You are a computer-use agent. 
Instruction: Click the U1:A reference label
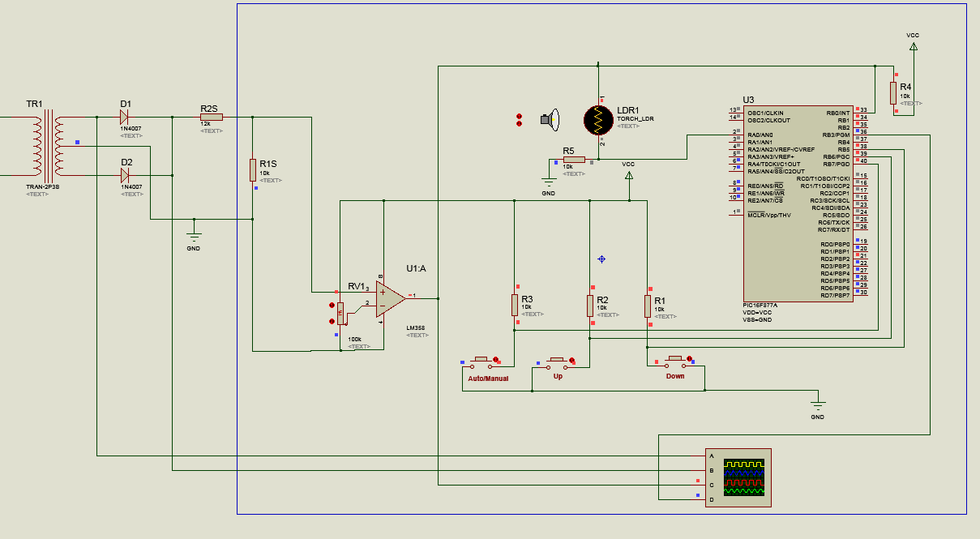pos(416,268)
